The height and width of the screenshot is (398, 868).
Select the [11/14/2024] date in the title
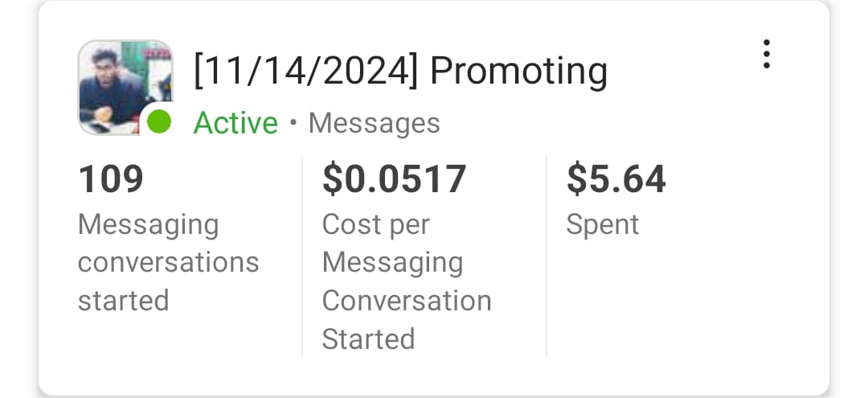tap(306, 72)
